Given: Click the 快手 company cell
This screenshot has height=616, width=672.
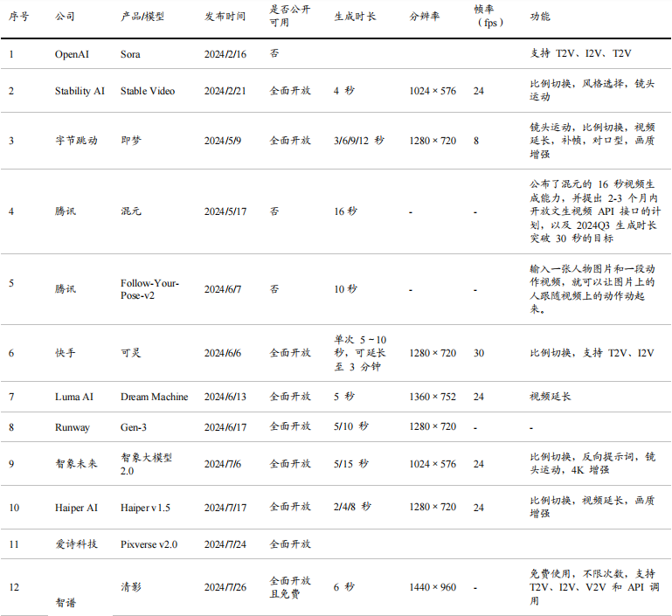Looking at the screenshot, I should [66, 353].
